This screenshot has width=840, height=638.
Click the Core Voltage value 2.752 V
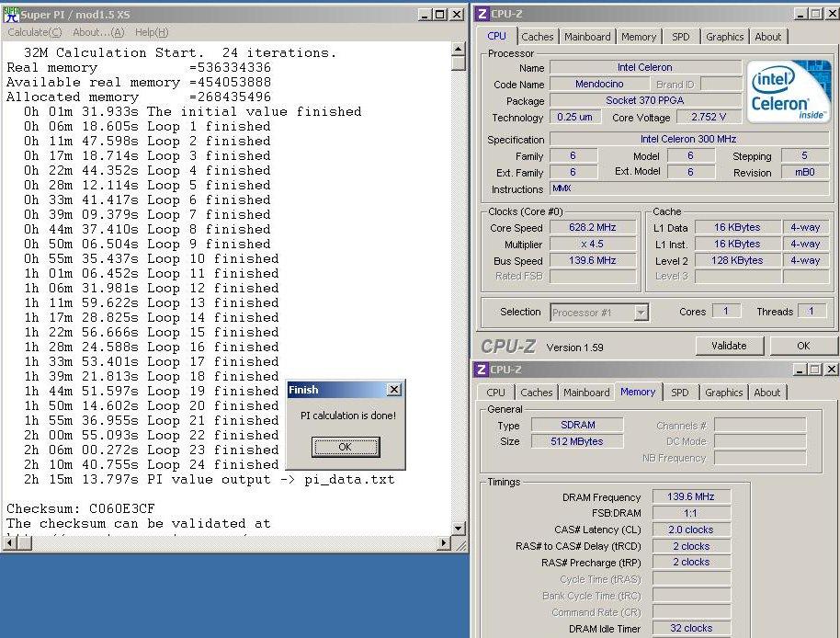[709, 117]
